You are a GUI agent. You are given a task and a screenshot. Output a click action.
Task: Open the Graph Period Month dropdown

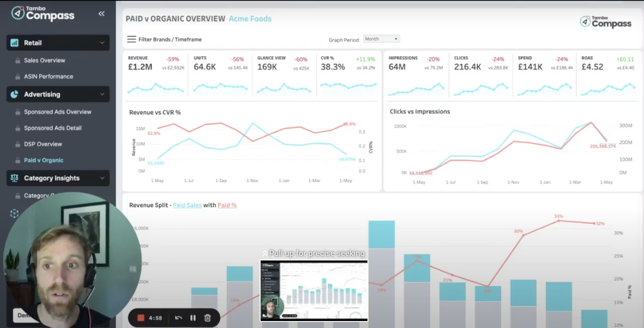[x=381, y=39]
